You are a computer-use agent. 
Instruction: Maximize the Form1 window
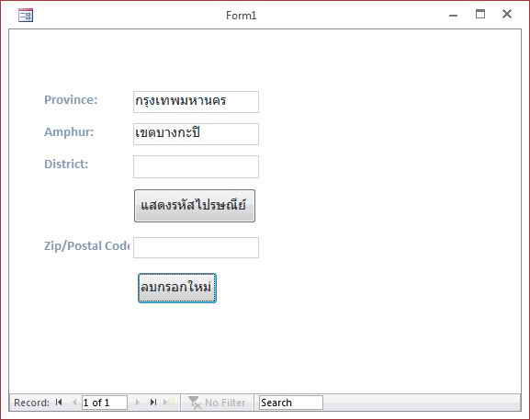(x=480, y=14)
